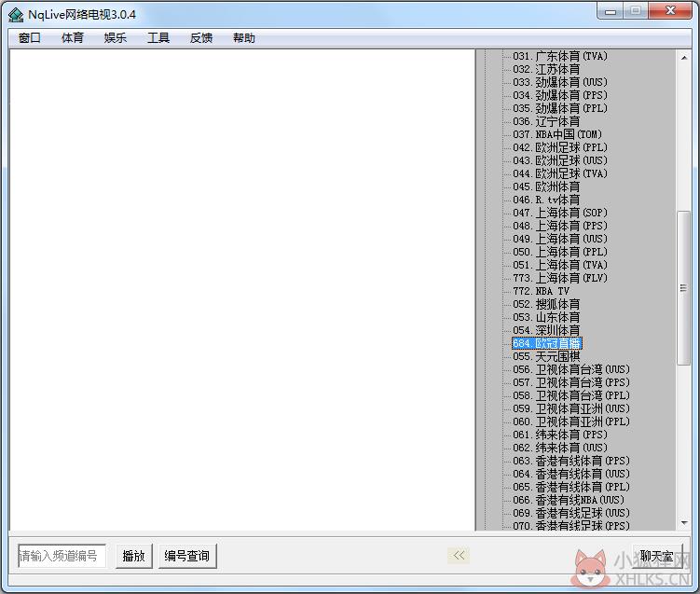Screen dimensions: 700x594
Task: Select channel 058.卫视体育台湾(PPL)
Action: pos(571,395)
